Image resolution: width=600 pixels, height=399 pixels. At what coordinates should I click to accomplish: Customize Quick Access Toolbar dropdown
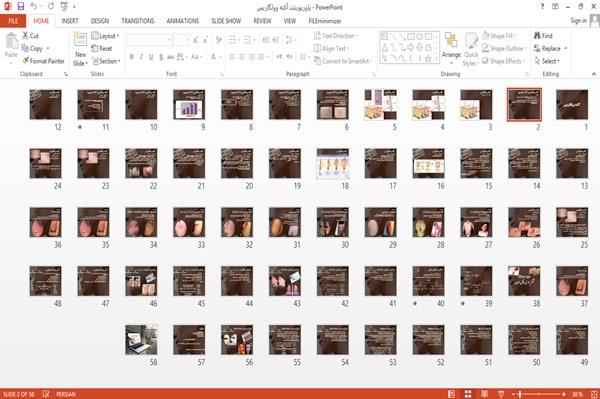click(74, 7)
